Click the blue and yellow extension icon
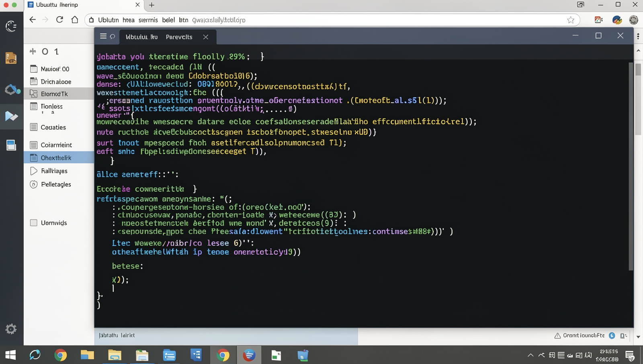Viewport: 643px width, 364px height. 617,20
